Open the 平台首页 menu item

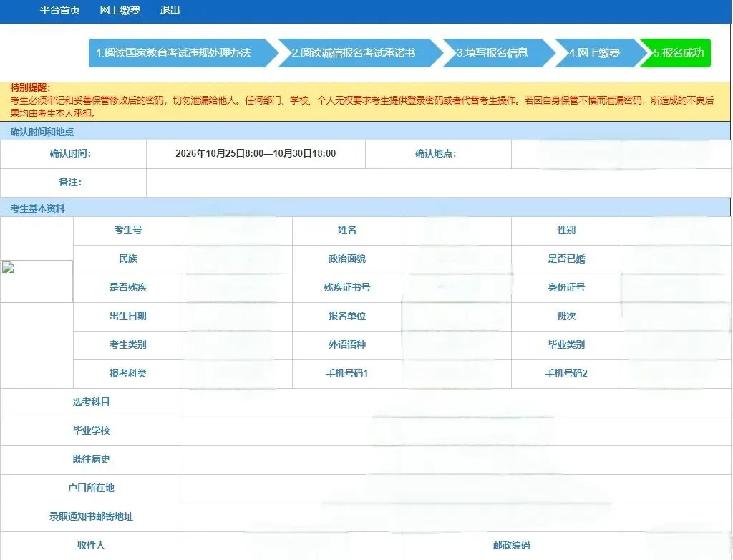coord(59,10)
